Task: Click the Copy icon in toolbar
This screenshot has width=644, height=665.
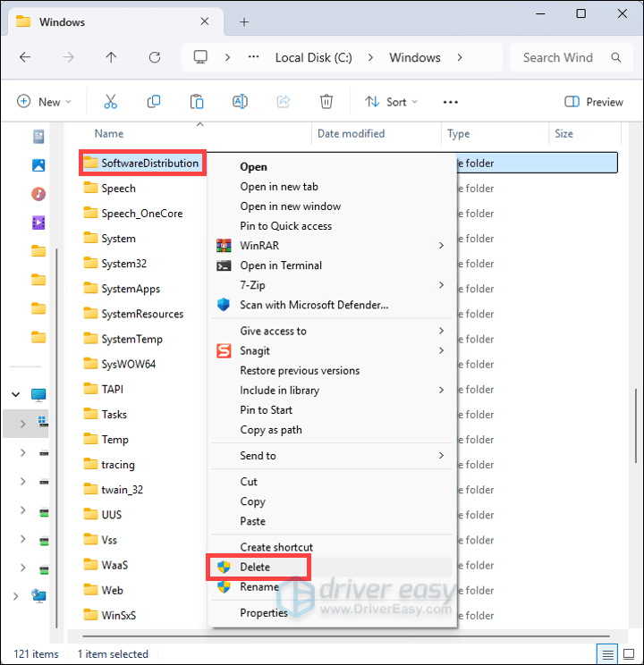Action: [x=154, y=102]
